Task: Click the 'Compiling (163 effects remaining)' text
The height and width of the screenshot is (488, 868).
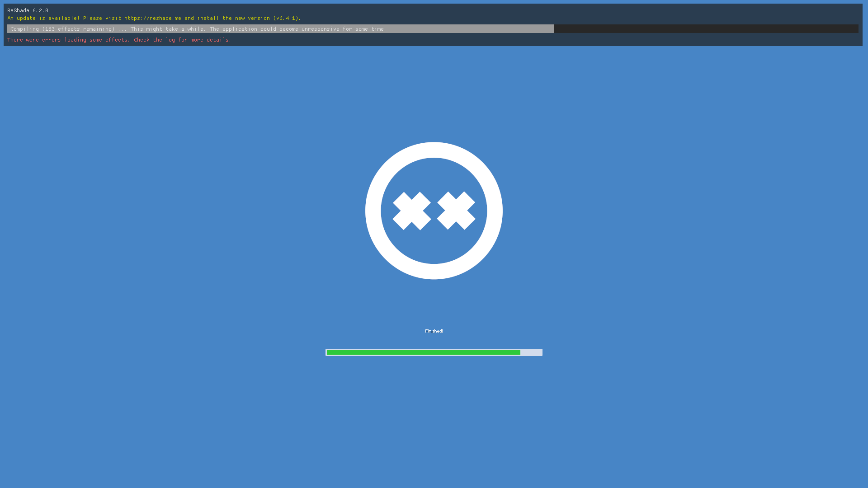Action: click(62, 29)
